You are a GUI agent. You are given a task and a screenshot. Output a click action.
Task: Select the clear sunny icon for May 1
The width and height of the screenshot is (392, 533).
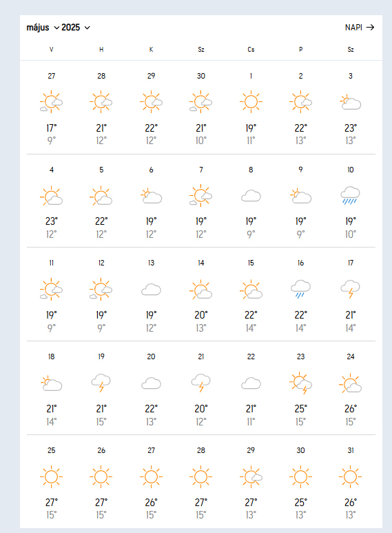pos(251,101)
